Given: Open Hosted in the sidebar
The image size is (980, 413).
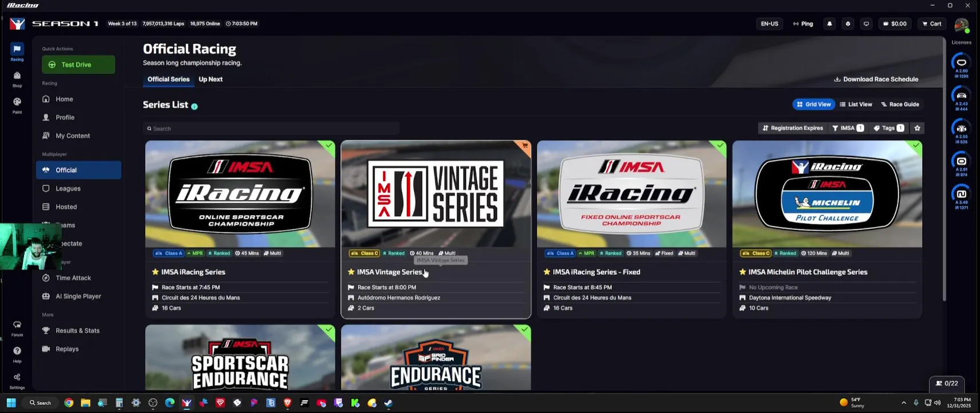Looking at the screenshot, I should pos(79,207).
